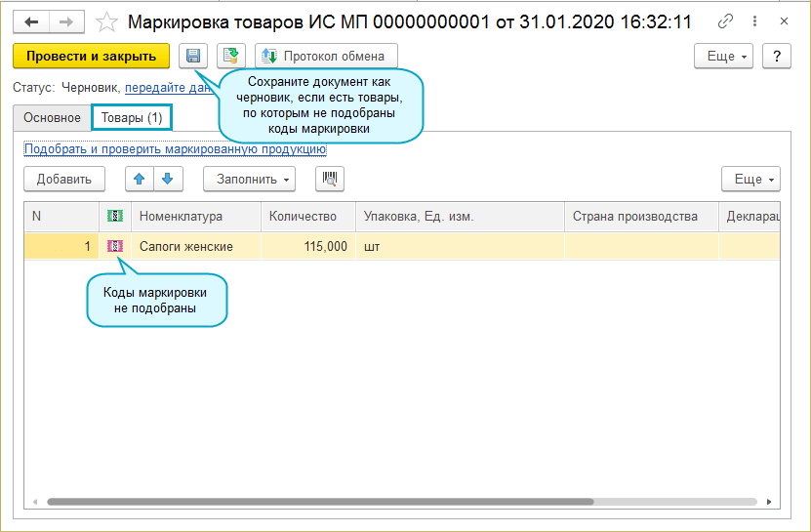Click the pink marking code status icon in row 1
The image size is (811, 532).
pyautogui.click(x=115, y=246)
